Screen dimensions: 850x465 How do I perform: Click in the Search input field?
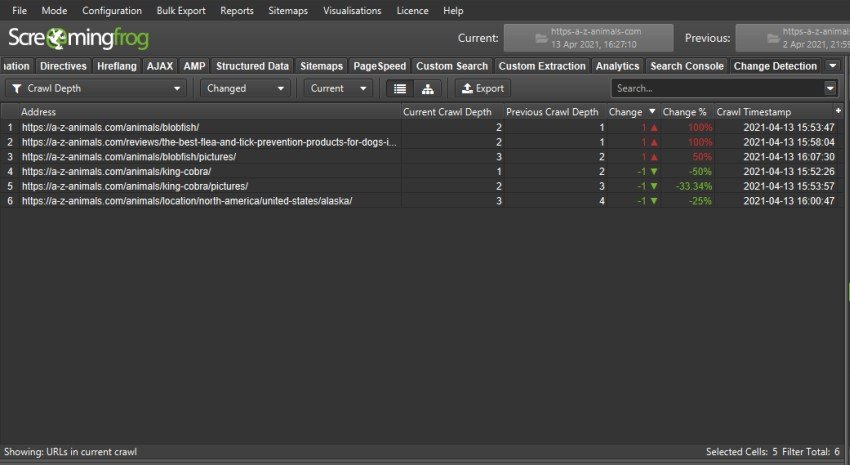715,88
